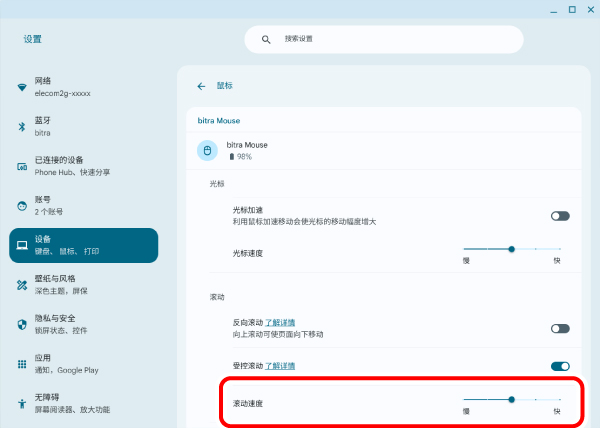Open 了解详情 link for 受控滚动
The width and height of the screenshot is (600, 428).
point(279,366)
